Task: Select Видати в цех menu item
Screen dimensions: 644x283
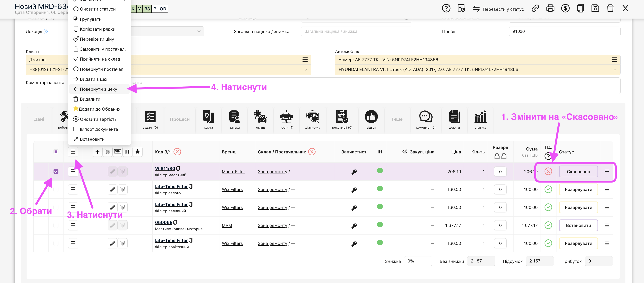Action: pos(93,79)
